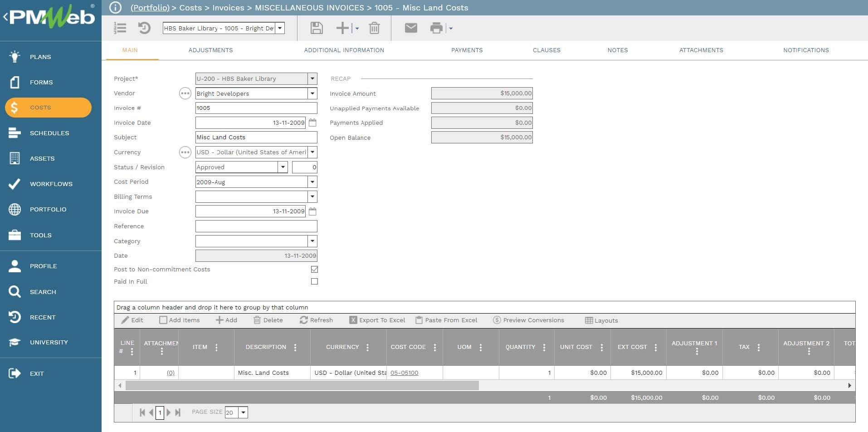Expand the Project dropdown
868x432 pixels.
312,79
